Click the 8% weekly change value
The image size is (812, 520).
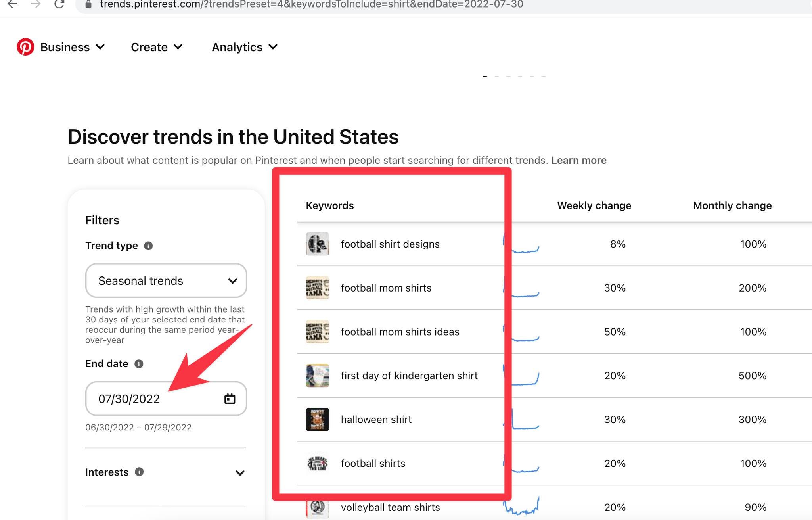pos(618,244)
